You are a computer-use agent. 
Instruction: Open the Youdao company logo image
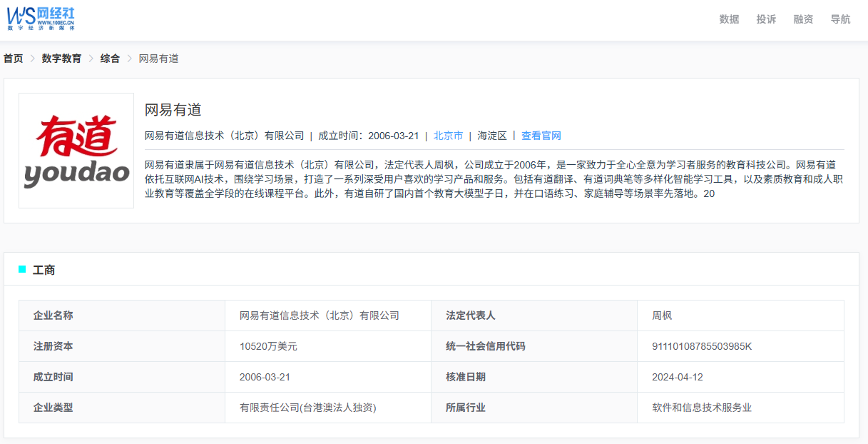pyautogui.click(x=76, y=151)
